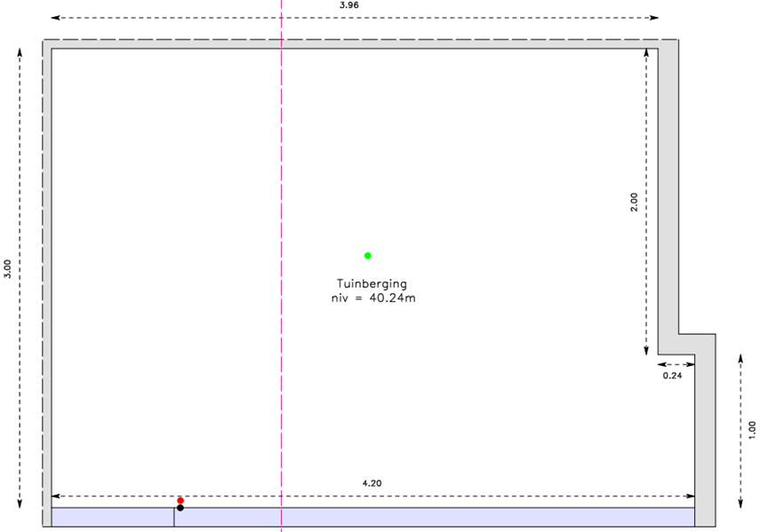Click the green dot in the room center
The image size is (760, 532).
coord(367,256)
